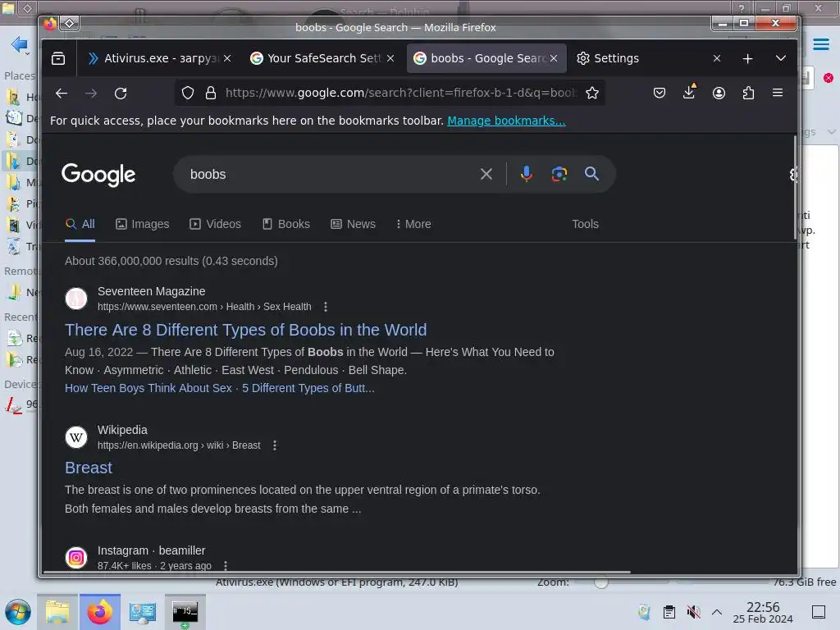Click Firefox taskbar icon
This screenshot has width=840, height=630.
99,612
